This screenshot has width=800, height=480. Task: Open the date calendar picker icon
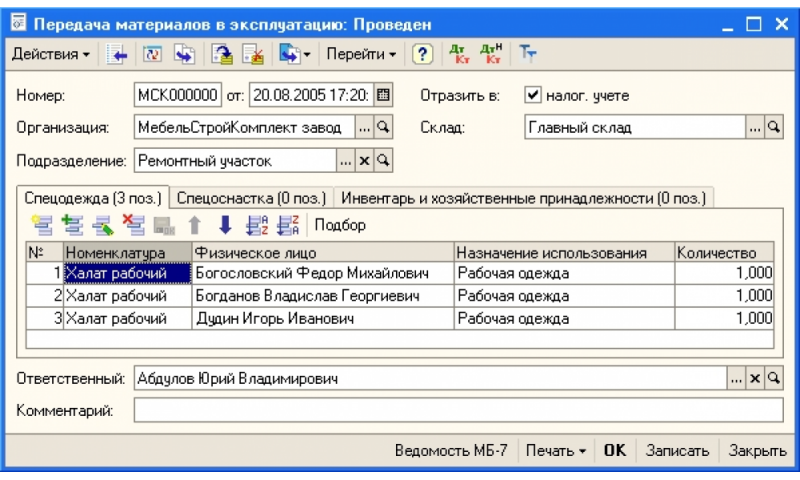point(382,96)
